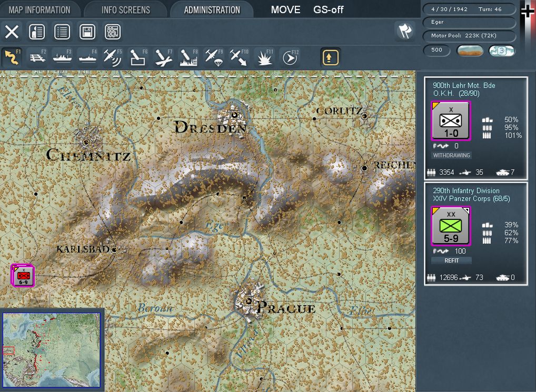Image resolution: width=536 pixels, height=392 pixels.
Task: Click the End Turn arrow icon (F12)
Action: pyautogui.click(x=290, y=57)
